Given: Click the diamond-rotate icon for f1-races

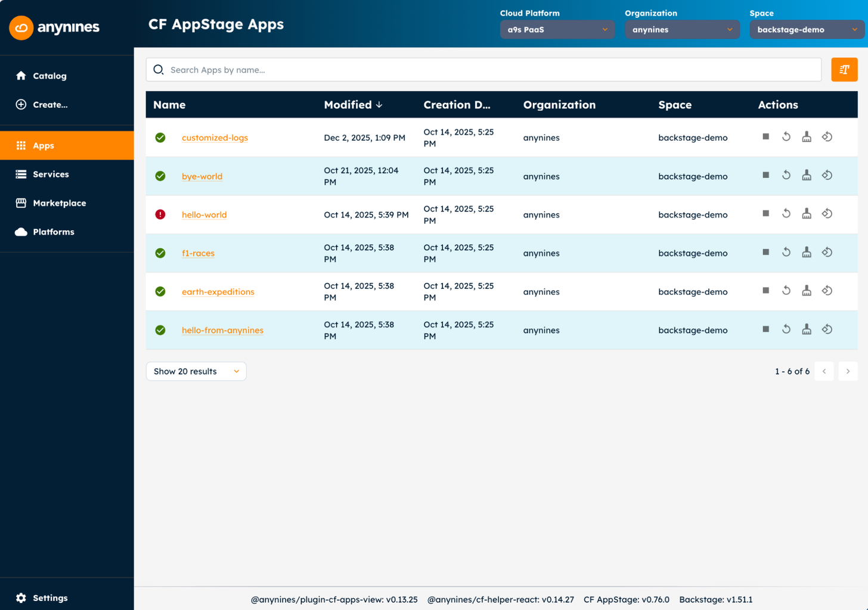Looking at the screenshot, I should tap(827, 252).
